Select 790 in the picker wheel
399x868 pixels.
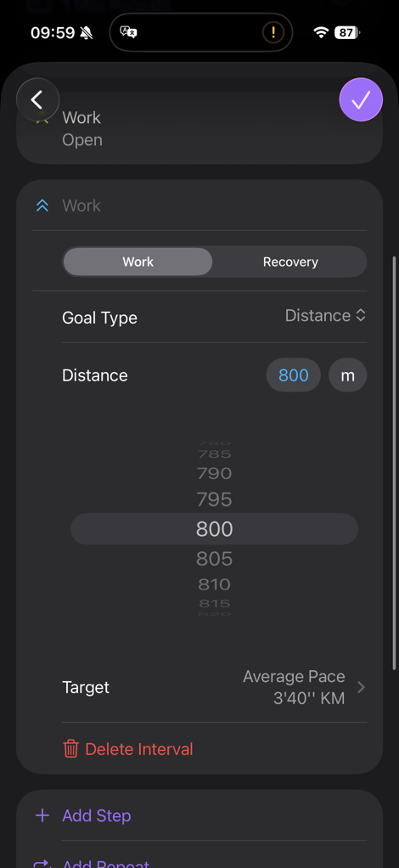coord(214,473)
